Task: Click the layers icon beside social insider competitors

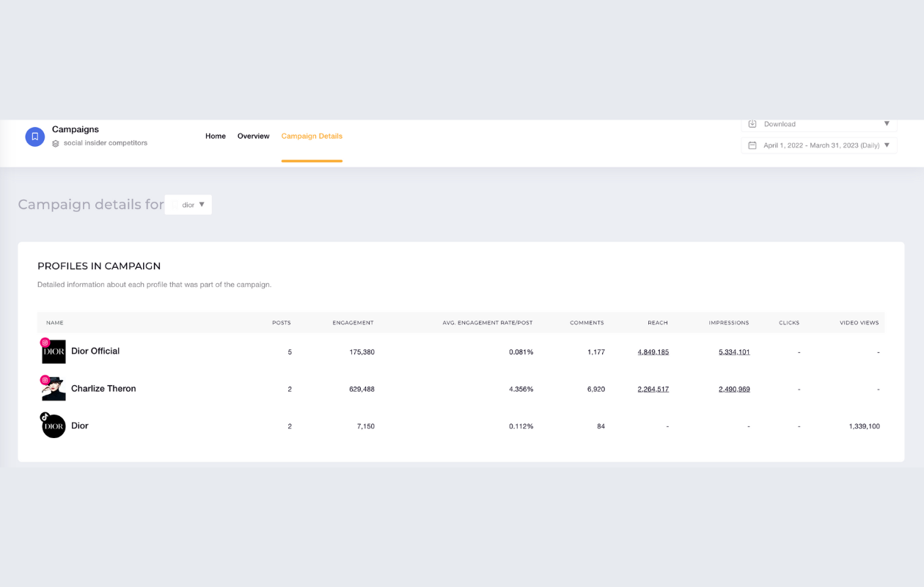Action: (x=56, y=144)
